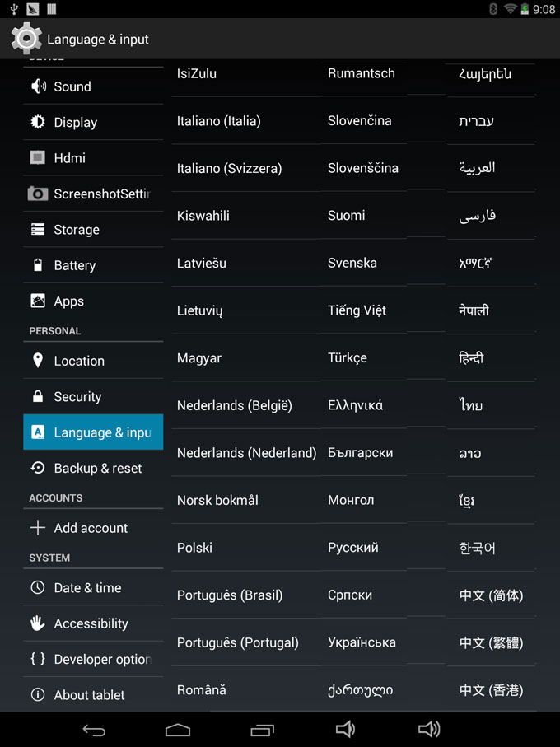Tap the Home navigation icon
The height and width of the screenshot is (747, 560).
[178, 730]
